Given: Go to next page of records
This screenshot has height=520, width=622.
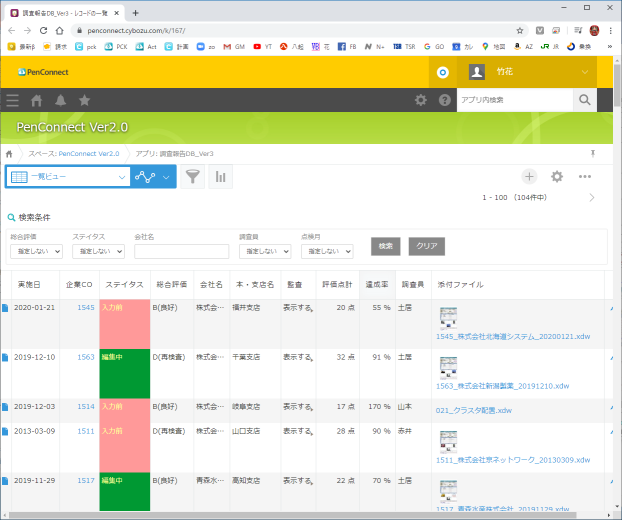Looking at the screenshot, I should pos(592,198).
